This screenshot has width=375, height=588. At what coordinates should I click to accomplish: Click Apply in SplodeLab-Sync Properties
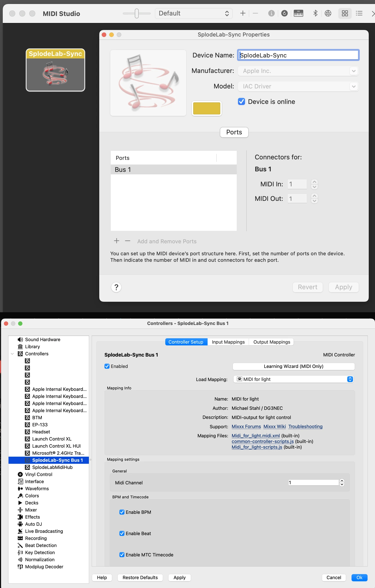(x=343, y=287)
